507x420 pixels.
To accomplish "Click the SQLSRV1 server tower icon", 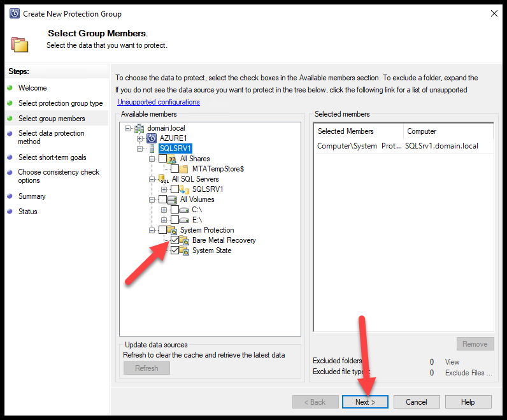I will point(152,148).
